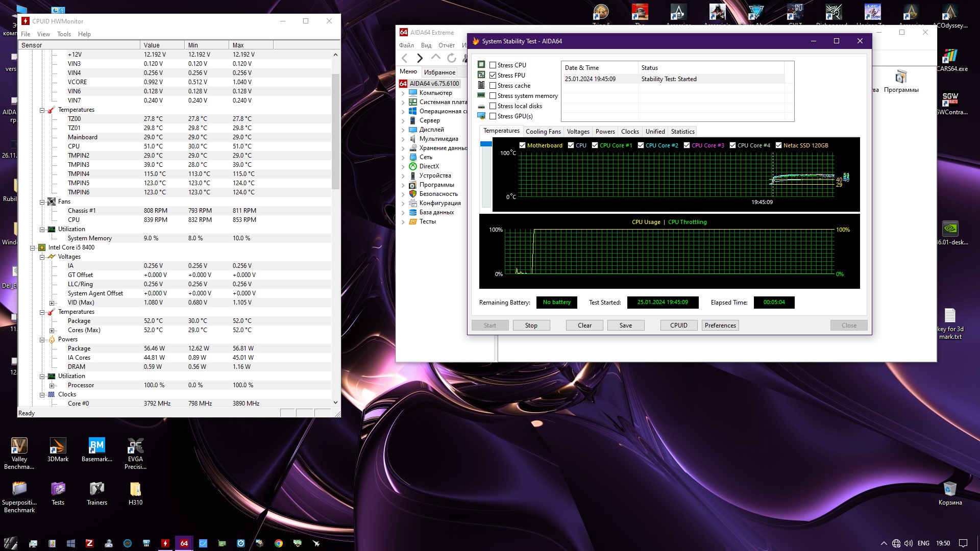This screenshot has width=980, height=551.
Task: Expand the Компьютер tree node
Action: pyautogui.click(x=403, y=93)
